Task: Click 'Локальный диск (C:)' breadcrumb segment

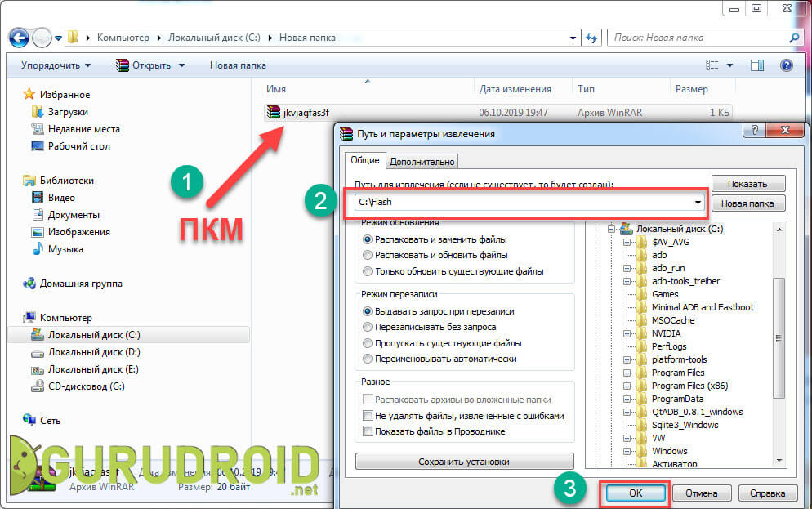Action: point(214,38)
